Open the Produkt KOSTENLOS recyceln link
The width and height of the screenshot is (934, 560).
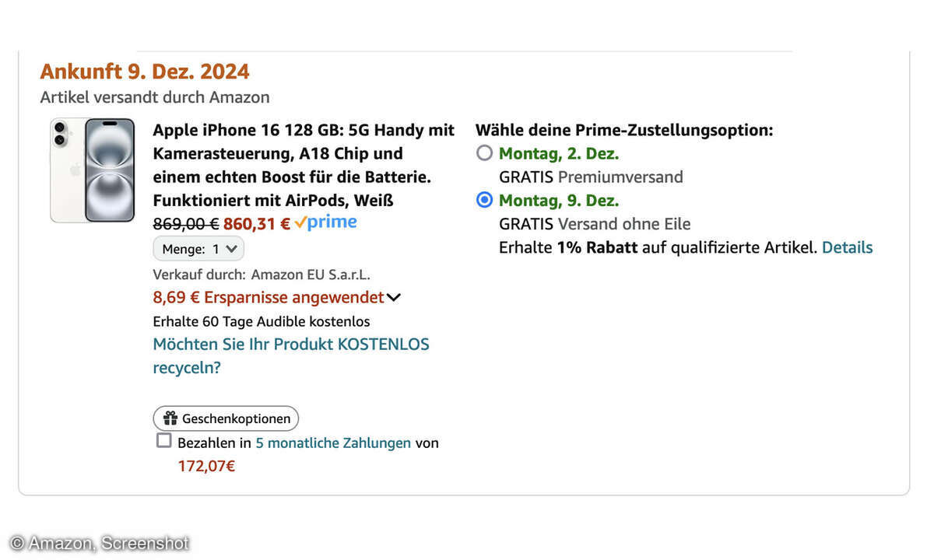pos(291,355)
